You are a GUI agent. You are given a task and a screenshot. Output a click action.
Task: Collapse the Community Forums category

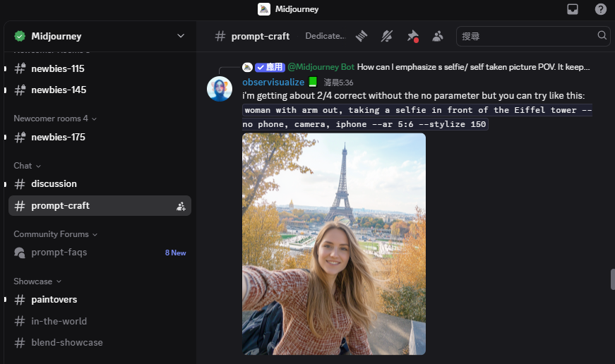[55, 234]
